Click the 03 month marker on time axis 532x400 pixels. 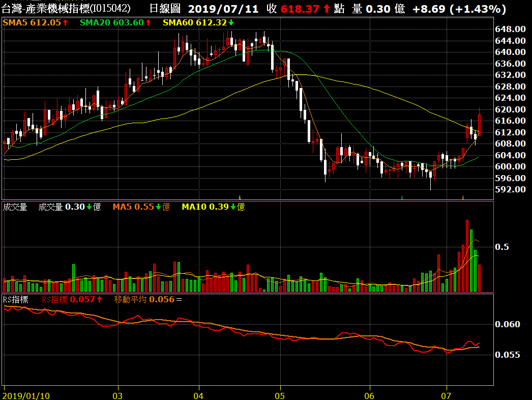117,396
